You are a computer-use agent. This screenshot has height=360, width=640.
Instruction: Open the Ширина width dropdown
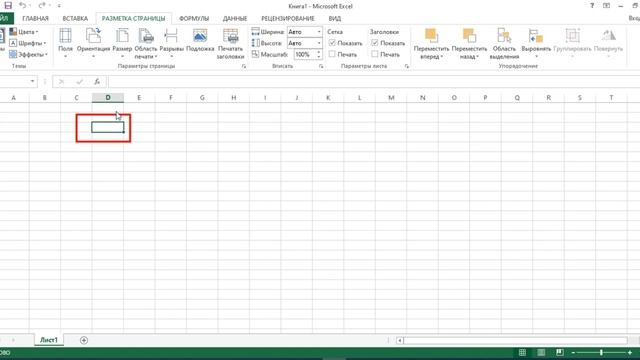(x=319, y=31)
